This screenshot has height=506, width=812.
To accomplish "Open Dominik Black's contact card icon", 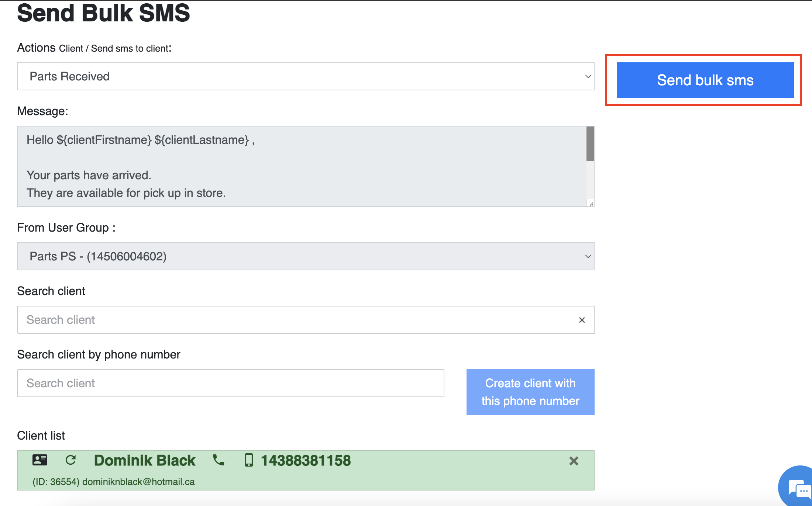I will click(40, 460).
